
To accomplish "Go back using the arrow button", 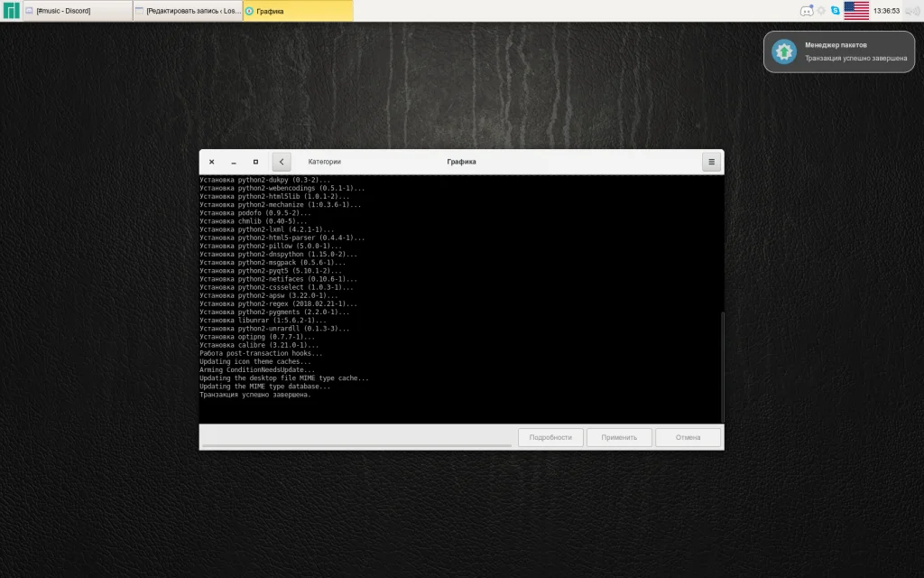I will (282, 162).
